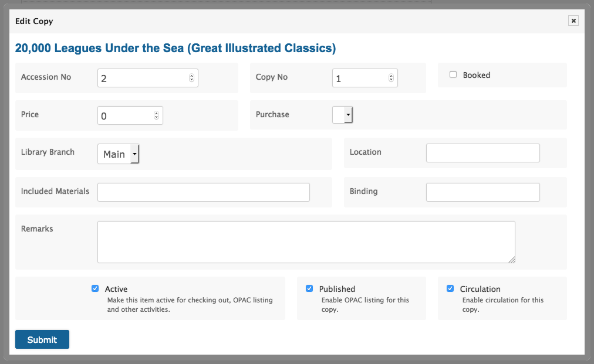Click into the Remarks text area
594x364 pixels.
coord(306,242)
